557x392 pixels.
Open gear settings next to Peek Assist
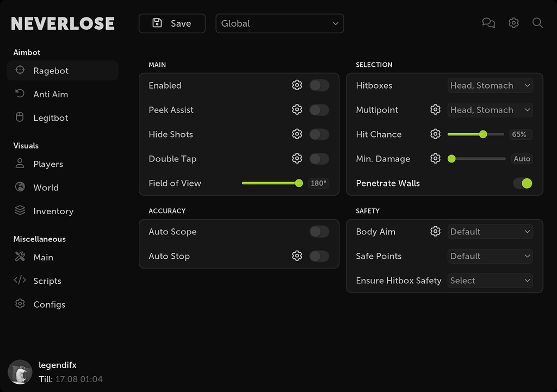tap(297, 109)
